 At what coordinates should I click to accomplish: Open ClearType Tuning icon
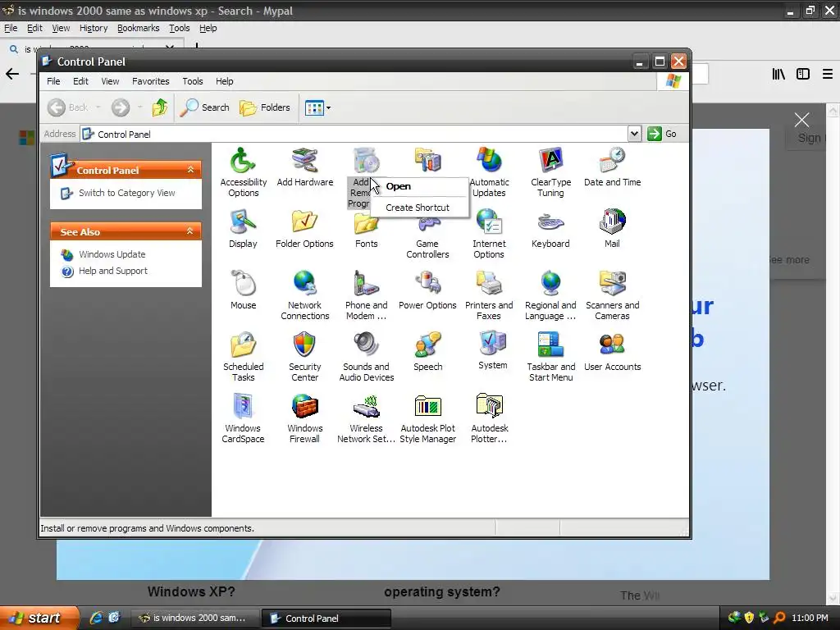[x=550, y=172]
